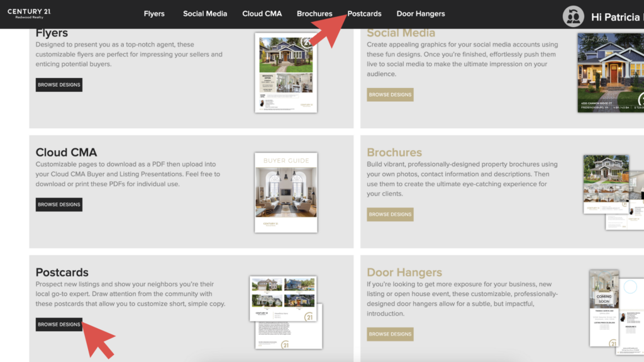Open the Postcards preview thumbnail
Viewport: 644px width, 362px height.
pos(286,312)
